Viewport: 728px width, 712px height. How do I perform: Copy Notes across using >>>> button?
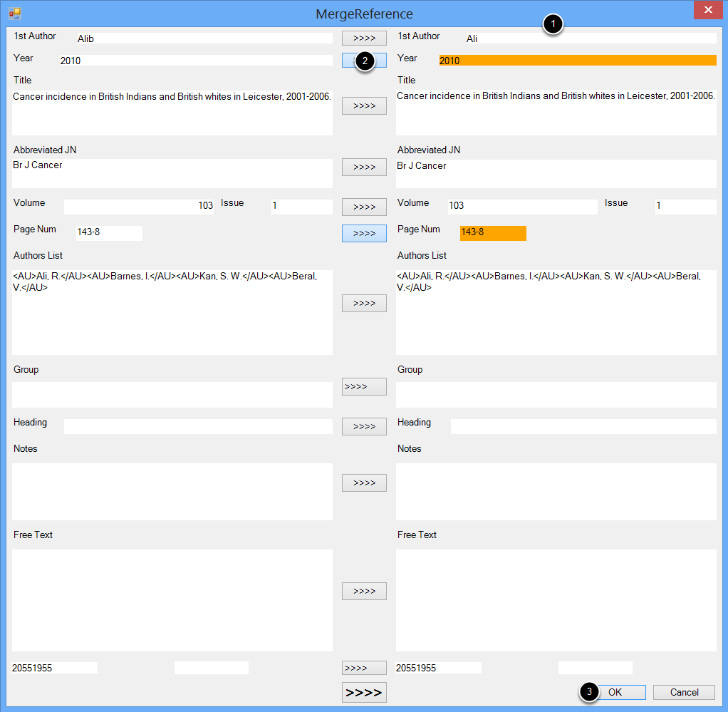coord(364,483)
